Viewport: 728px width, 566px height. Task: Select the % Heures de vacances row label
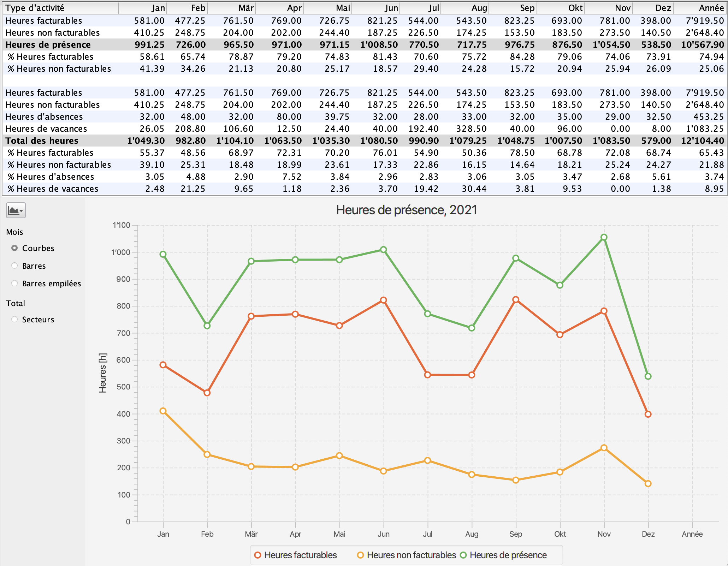coord(53,189)
